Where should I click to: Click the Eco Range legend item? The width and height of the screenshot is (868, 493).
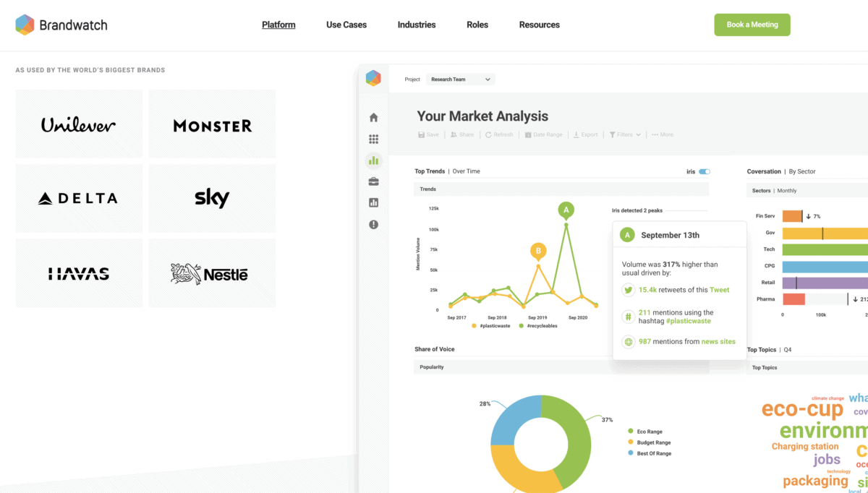pos(645,431)
